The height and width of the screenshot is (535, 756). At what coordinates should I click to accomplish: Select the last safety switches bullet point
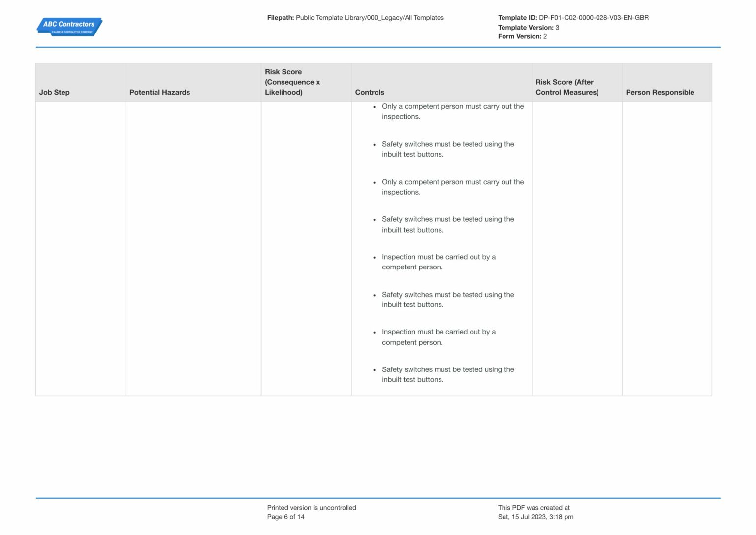click(448, 374)
